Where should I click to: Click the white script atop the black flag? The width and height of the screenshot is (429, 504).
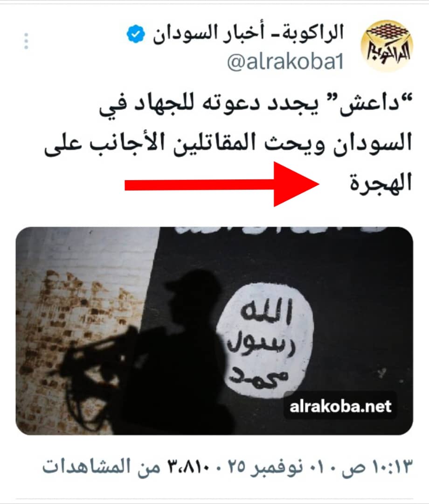pos(279,230)
